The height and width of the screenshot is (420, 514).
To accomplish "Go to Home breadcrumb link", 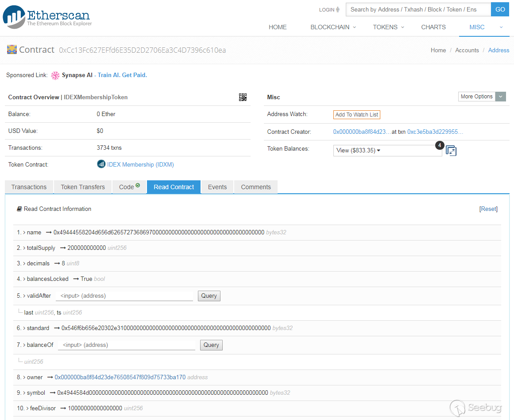I will (x=438, y=50).
